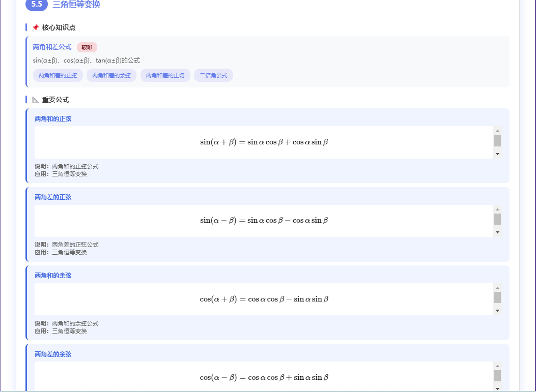Click the cos(α+β) formula expression

tap(264, 299)
